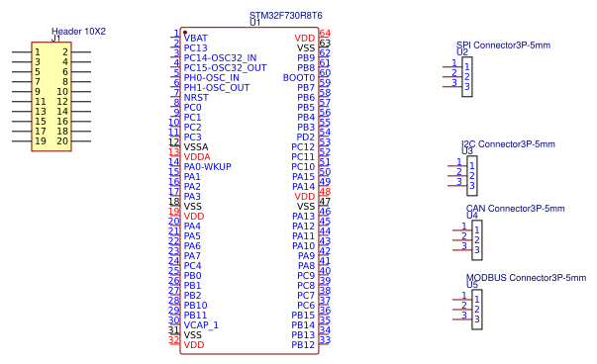Image resolution: width=597 pixels, height=364 pixels.
Task: Click pin number 12 beside VSSA
Action: 174,141
